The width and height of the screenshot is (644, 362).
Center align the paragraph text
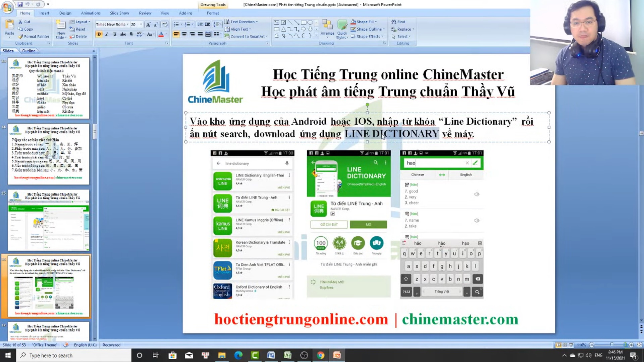(183, 34)
